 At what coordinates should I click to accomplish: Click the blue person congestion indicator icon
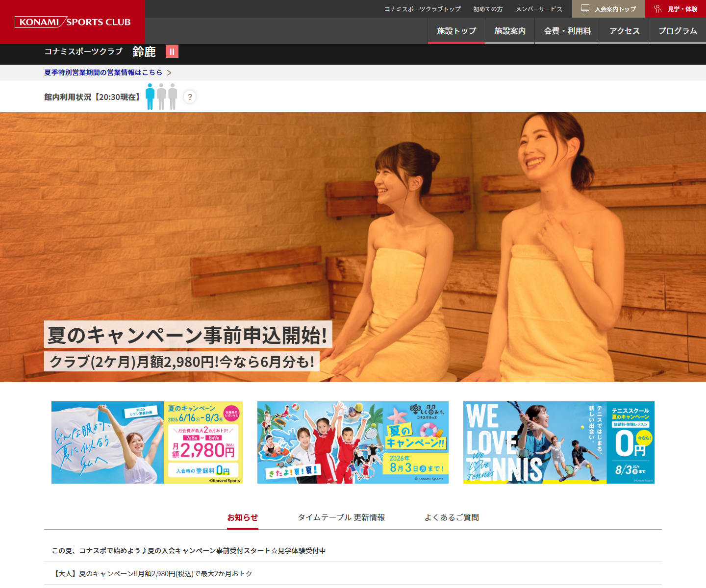(150, 96)
